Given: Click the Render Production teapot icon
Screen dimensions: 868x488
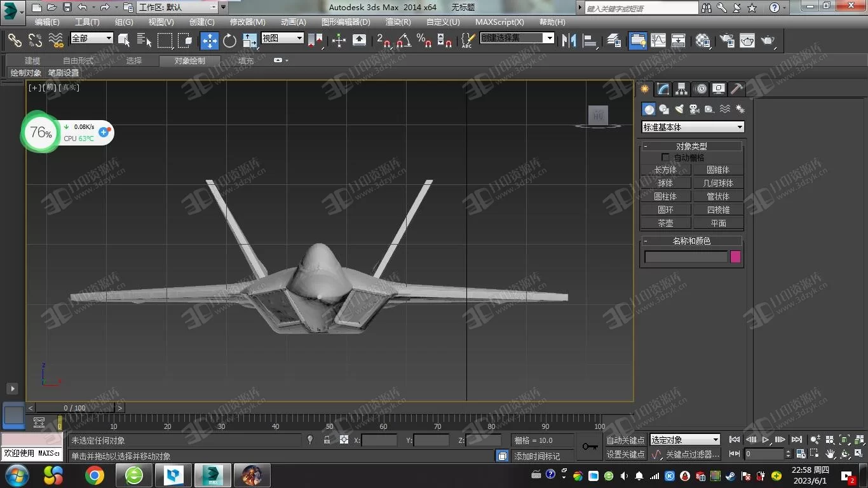Looking at the screenshot, I should 768,41.
